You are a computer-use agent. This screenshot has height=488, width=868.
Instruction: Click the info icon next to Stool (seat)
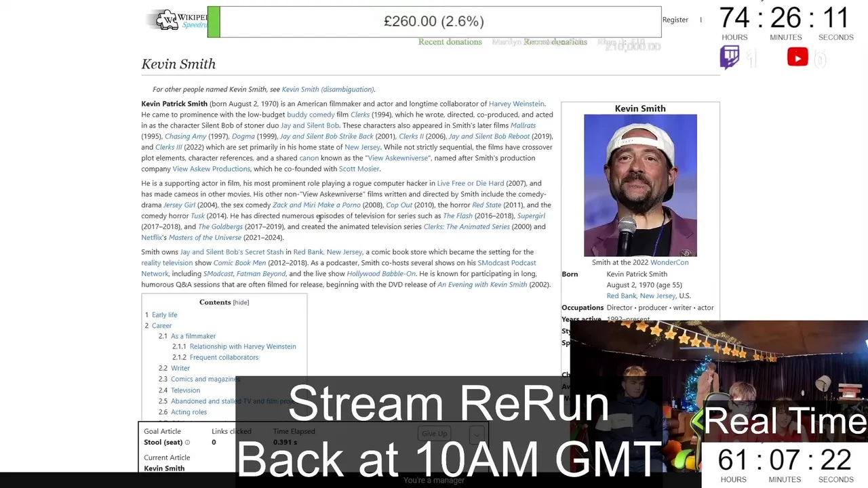[187, 443]
